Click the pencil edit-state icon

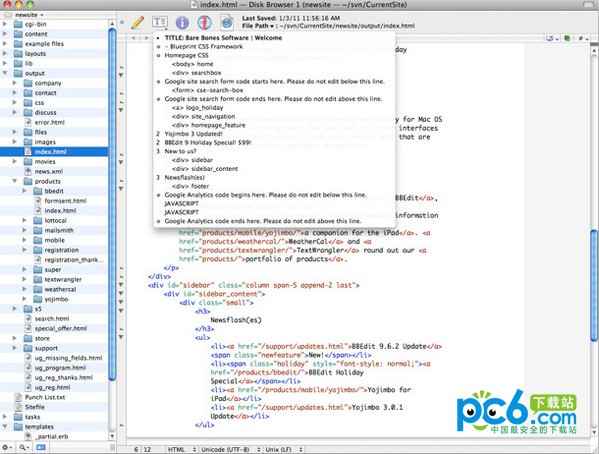tap(138, 22)
